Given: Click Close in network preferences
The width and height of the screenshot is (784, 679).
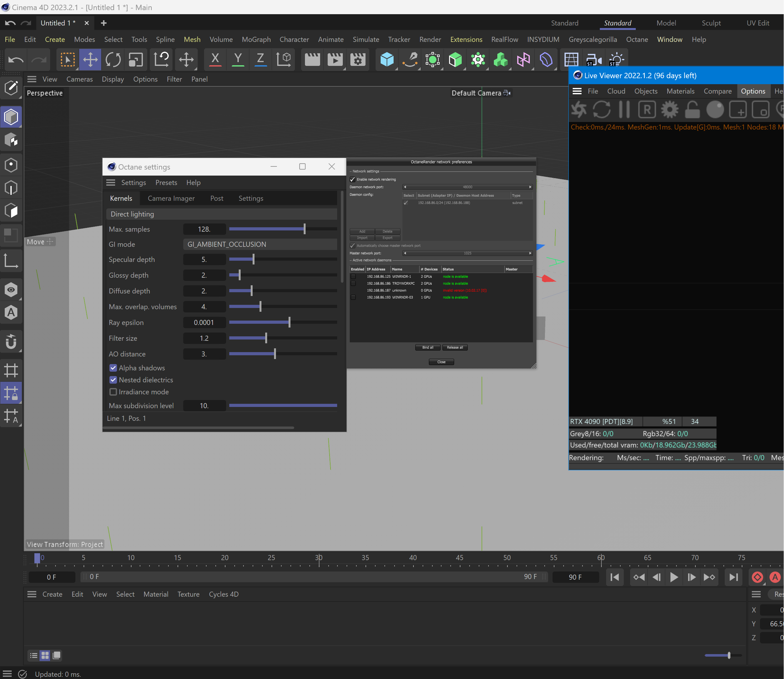Looking at the screenshot, I should (441, 362).
